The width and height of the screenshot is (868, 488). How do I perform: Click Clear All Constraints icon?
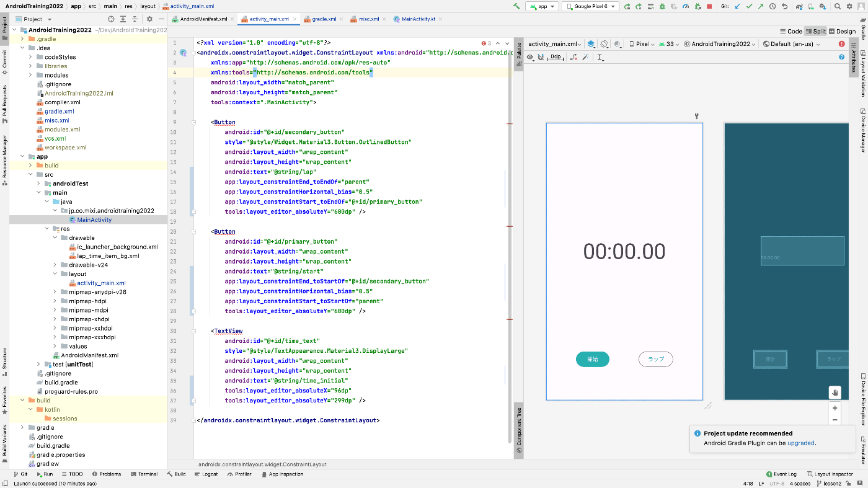pyautogui.click(x=573, y=57)
